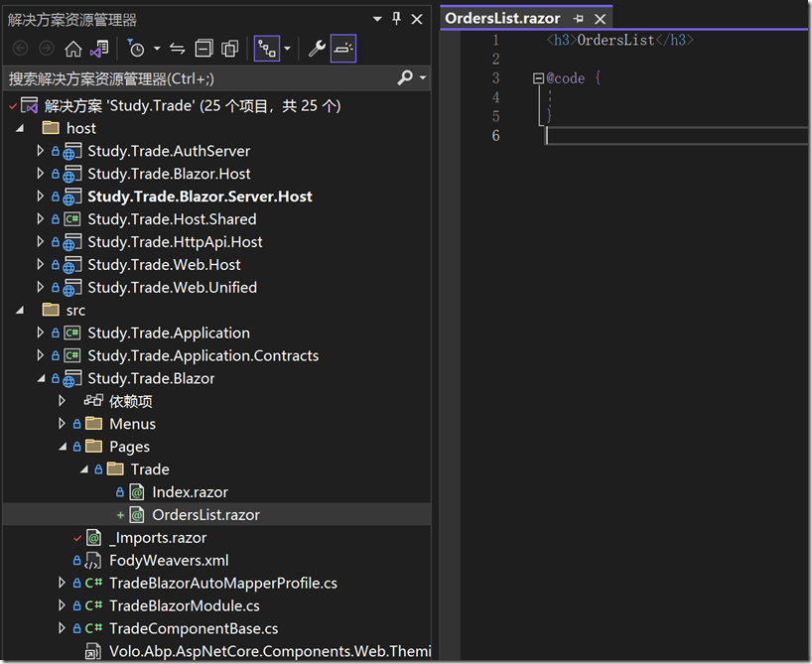Select the _Imports.razor file
The height and width of the screenshot is (664, 812).
[158, 538]
